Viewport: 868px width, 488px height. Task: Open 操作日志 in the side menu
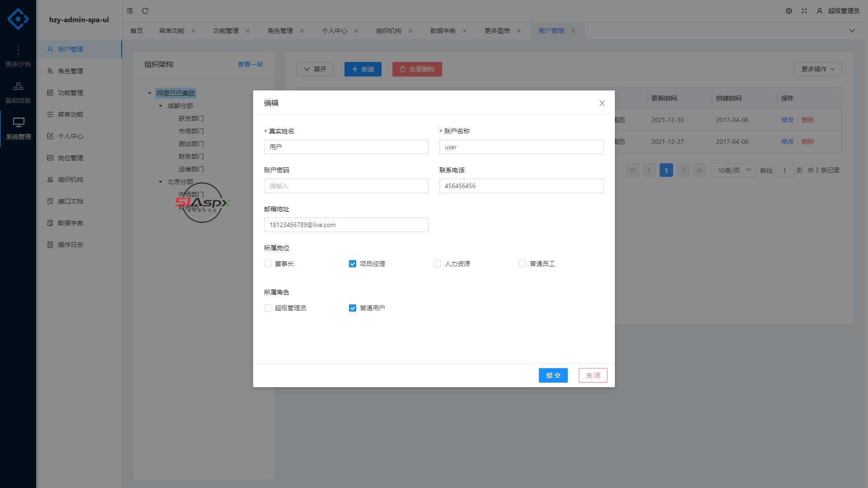coord(79,245)
